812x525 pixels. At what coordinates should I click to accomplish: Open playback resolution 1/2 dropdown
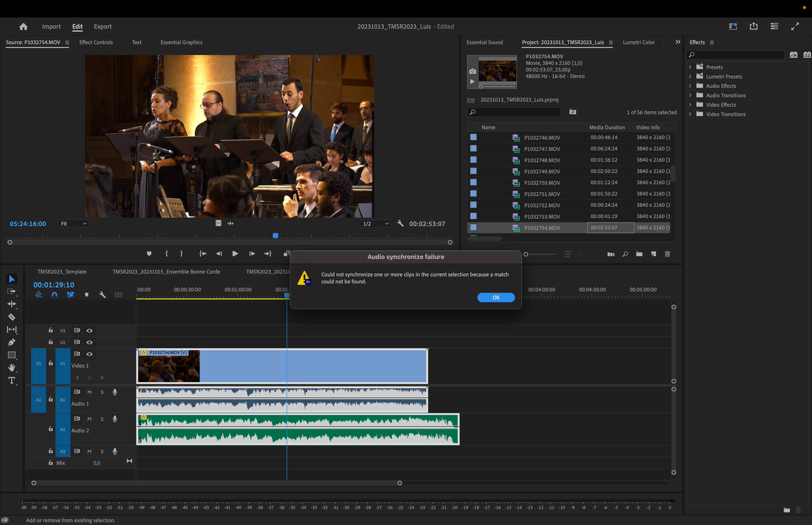[x=375, y=224]
